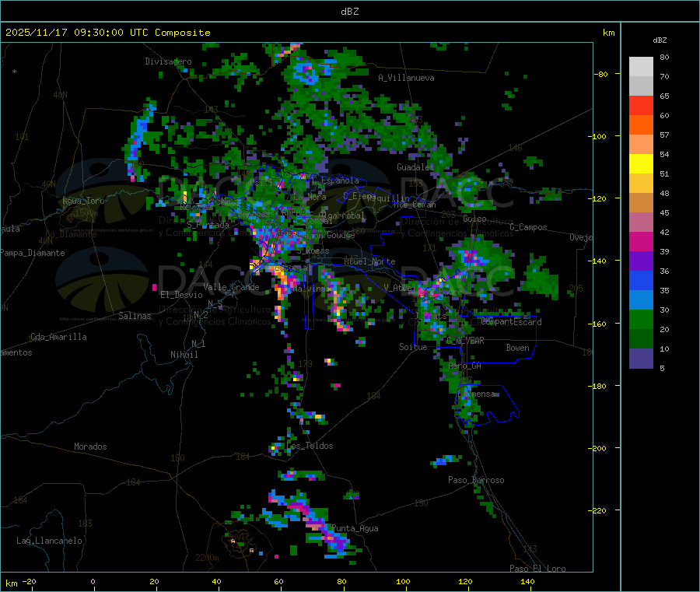Click the slate 5-10 dBZ legend swatch
This screenshot has height=592, width=700.
[641, 359]
